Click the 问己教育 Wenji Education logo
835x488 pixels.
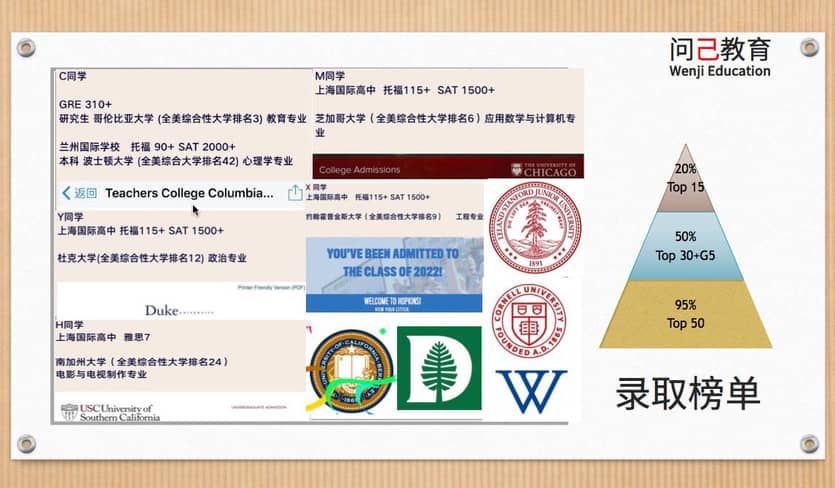(x=720, y=58)
